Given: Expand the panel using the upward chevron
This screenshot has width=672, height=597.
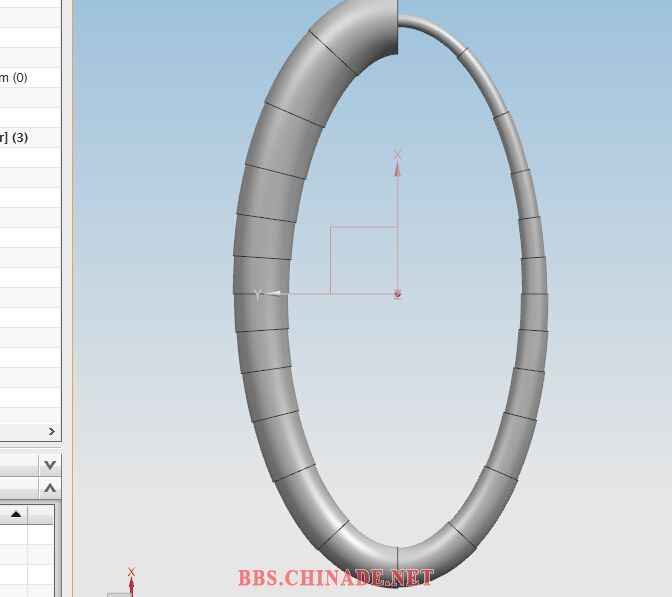Looking at the screenshot, I should (x=50, y=489).
